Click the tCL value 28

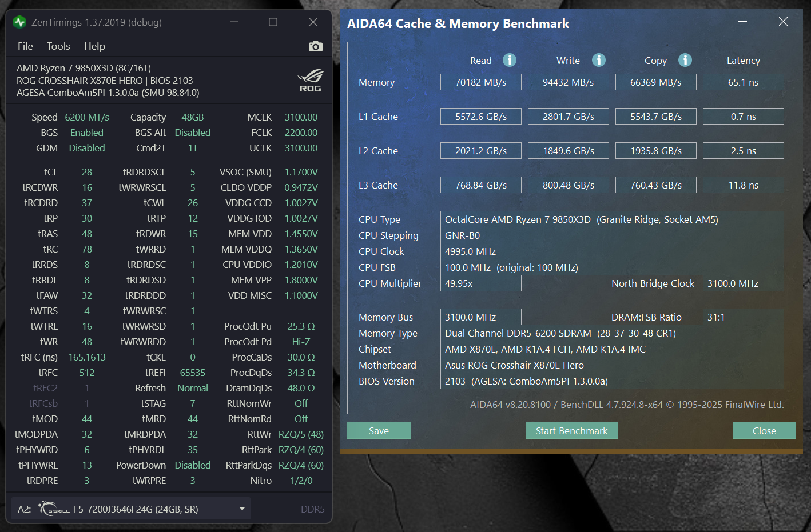(87, 172)
